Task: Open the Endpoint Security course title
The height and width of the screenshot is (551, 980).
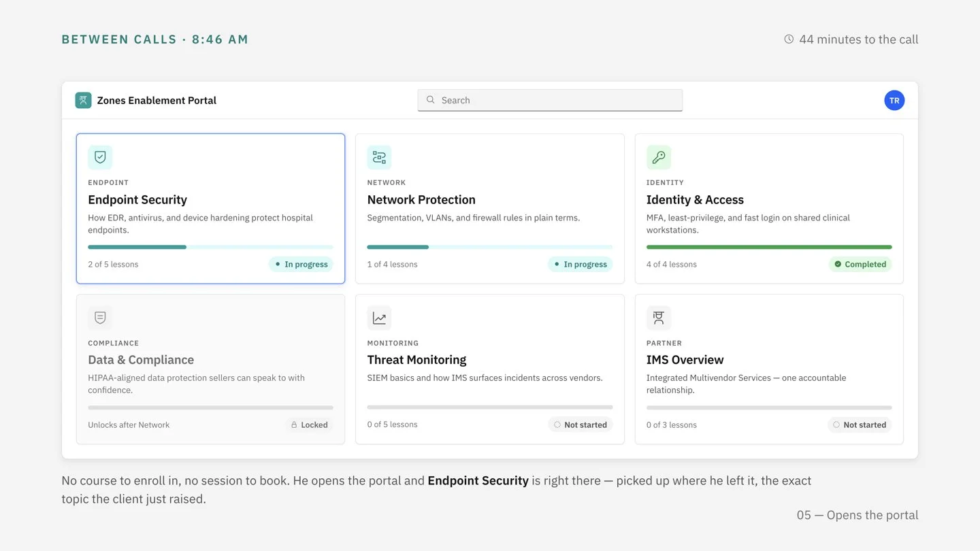Action: (137, 199)
